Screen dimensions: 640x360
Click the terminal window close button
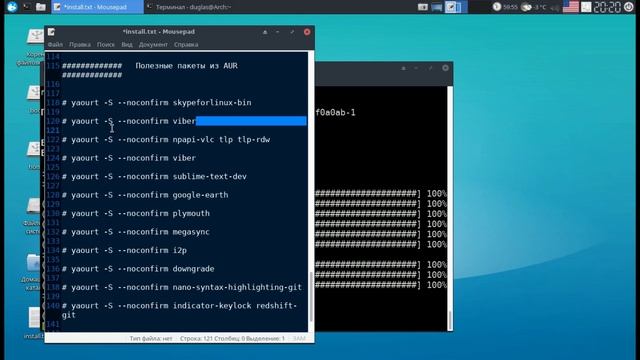[445, 68]
